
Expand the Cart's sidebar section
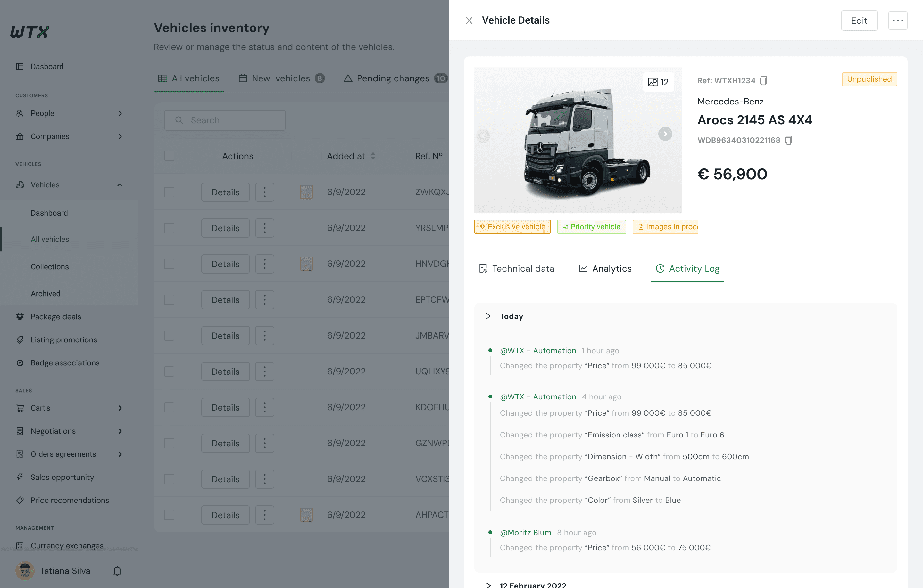pyautogui.click(x=120, y=408)
